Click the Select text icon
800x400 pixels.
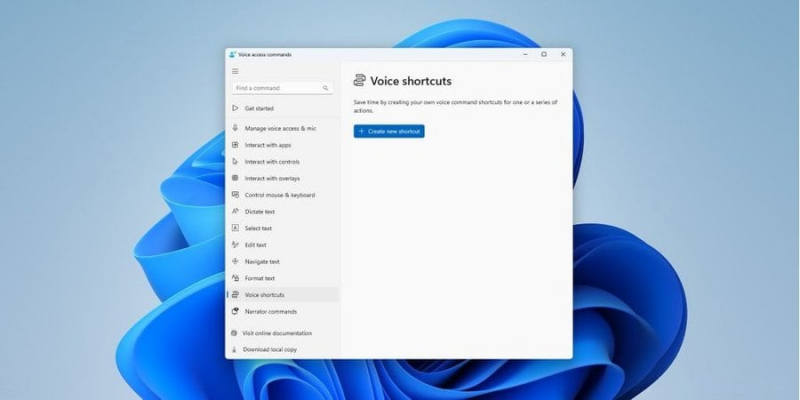pos(235,228)
